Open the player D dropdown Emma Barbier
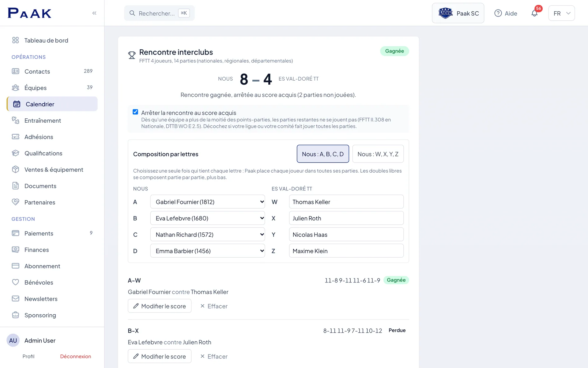The width and height of the screenshot is (588, 368). 208,251
